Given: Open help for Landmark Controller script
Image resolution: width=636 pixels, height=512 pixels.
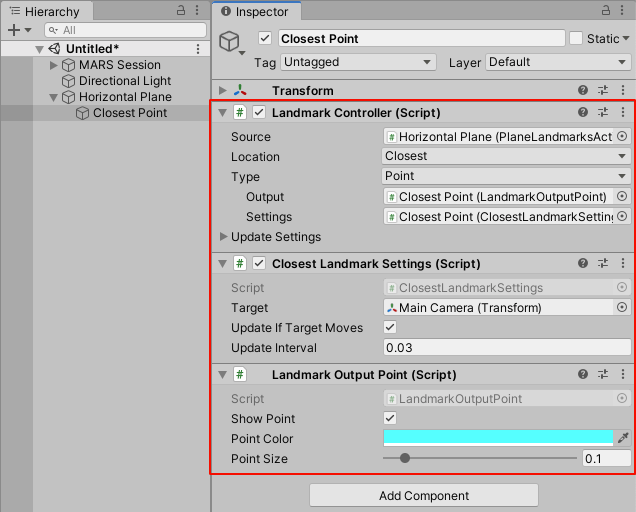Looking at the screenshot, I should 583,113.
